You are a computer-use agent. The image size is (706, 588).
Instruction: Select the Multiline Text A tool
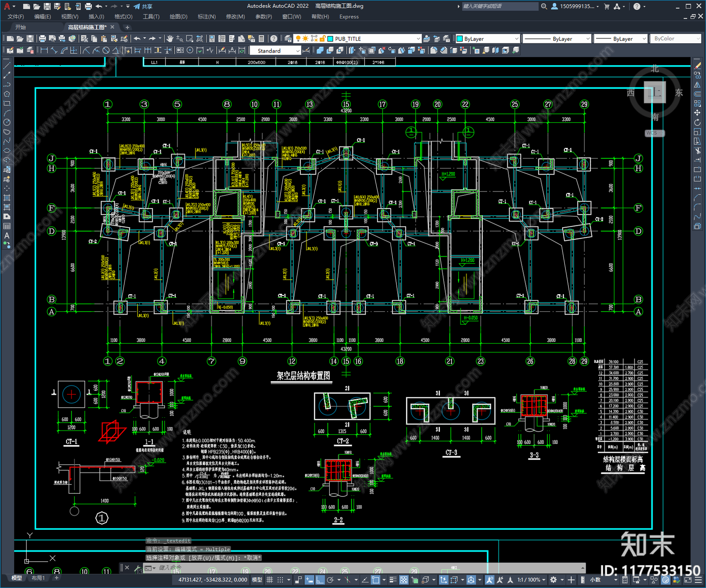tap(7, 236)
